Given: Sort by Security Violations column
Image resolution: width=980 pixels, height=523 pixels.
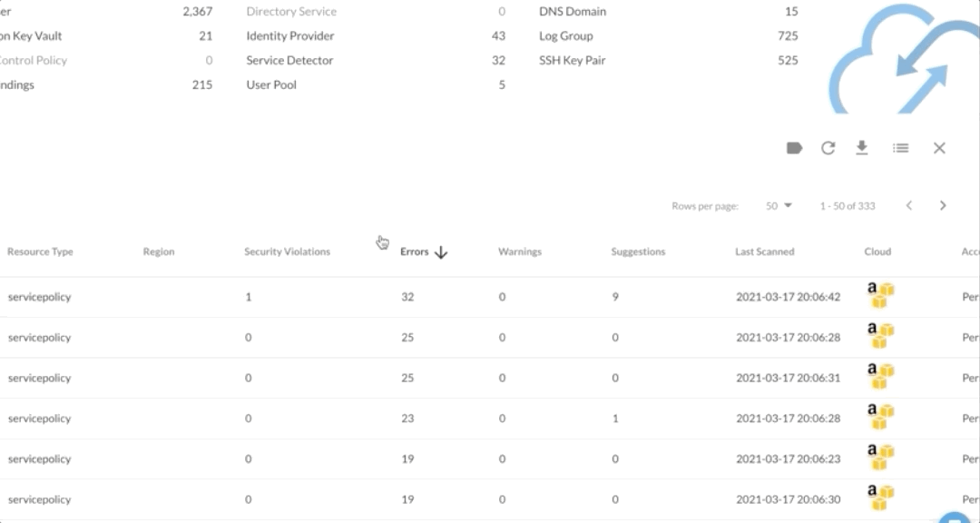Looking at the screenshot, I should coord(287,252).
